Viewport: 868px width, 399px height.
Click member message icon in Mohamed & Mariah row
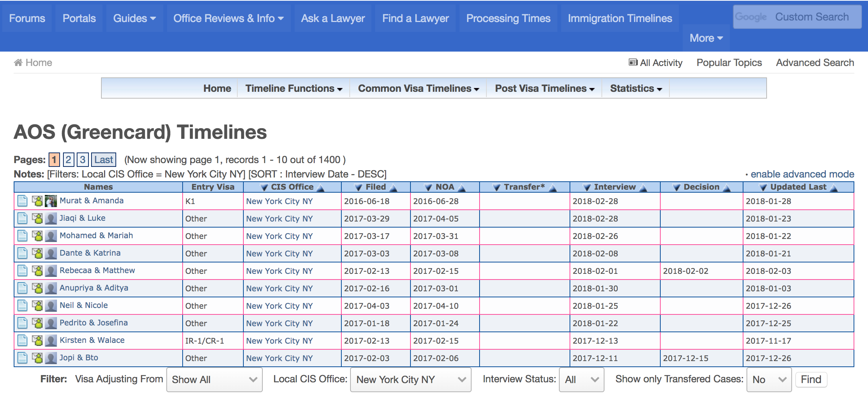click(x=37, y=236)
